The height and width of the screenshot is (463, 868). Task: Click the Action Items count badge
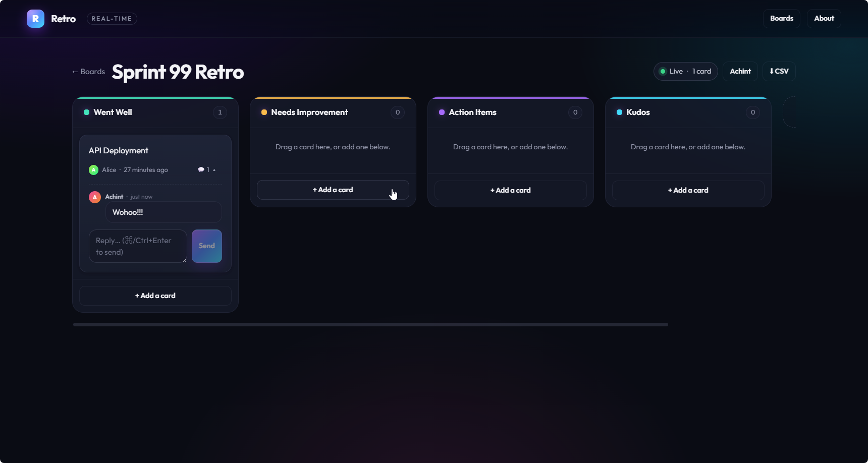[x=575, y=112]
